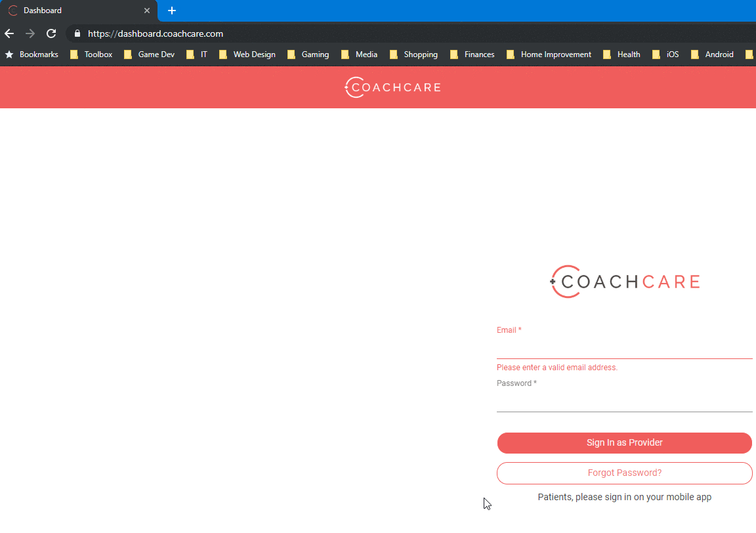Screen dimensions: 756x533
Task: Focus the Password input field
Action: [624, 401]
